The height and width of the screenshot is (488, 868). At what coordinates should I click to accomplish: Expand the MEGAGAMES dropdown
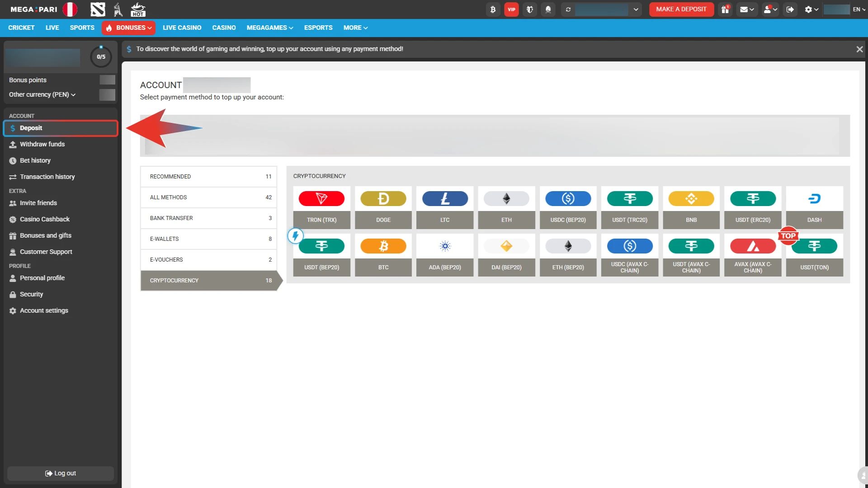tap(269, 28)
